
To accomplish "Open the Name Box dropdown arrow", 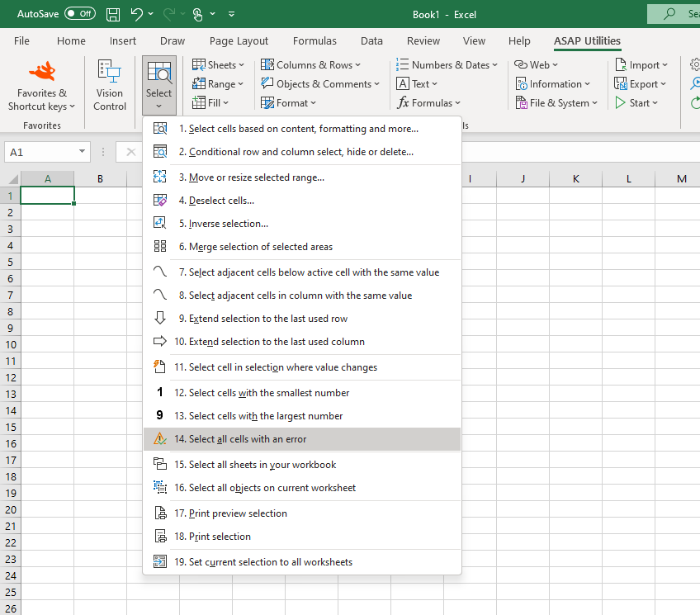I will (x=83, y=152).
